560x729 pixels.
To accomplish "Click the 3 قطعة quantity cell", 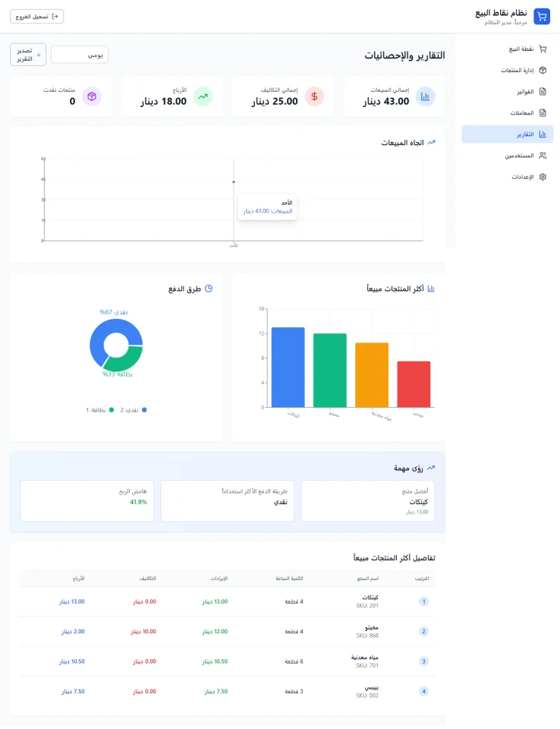I will (x=294, y=692).
